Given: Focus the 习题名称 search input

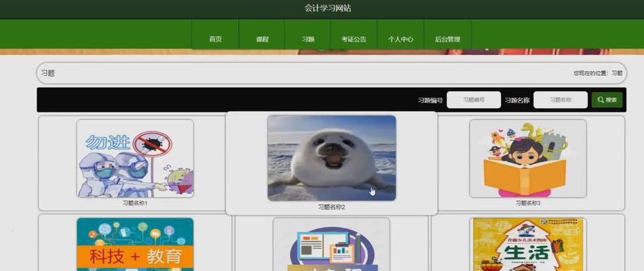Looking at the screenshot, I should coord(561,100).
